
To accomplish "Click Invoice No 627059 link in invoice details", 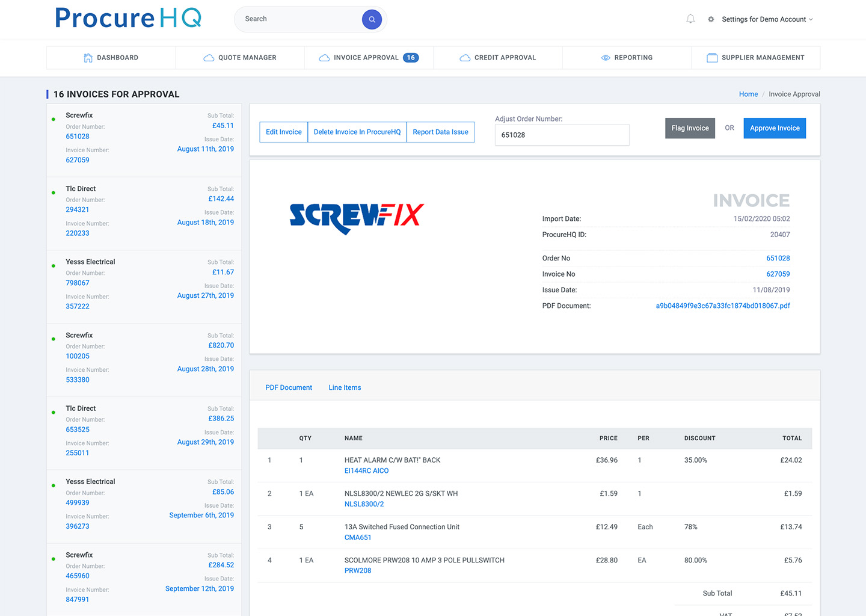I will click(778, 274).
